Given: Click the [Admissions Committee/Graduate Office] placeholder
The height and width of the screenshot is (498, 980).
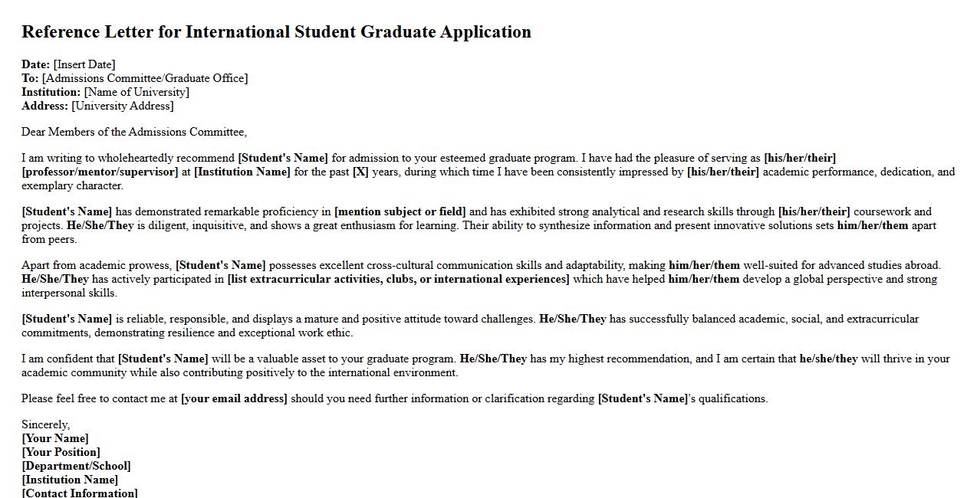Looking at the screenshot, I should pyautogui.click(x=145, y=78).
